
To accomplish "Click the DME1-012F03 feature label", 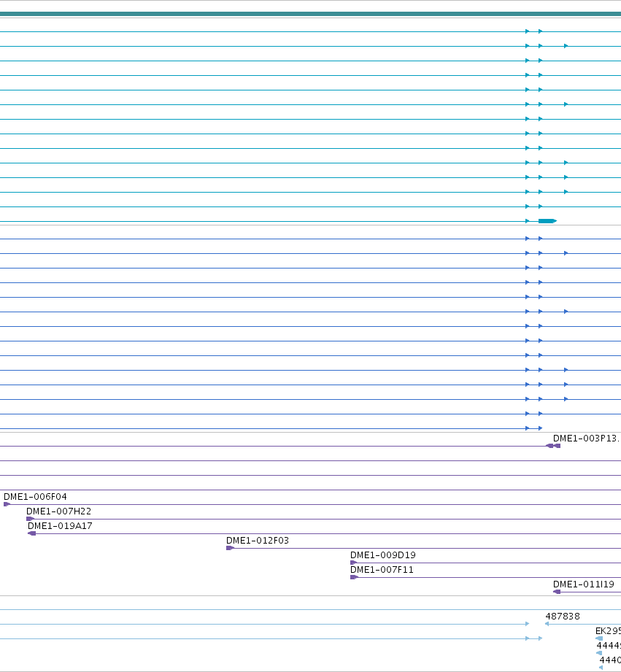I will pos(258,541).
